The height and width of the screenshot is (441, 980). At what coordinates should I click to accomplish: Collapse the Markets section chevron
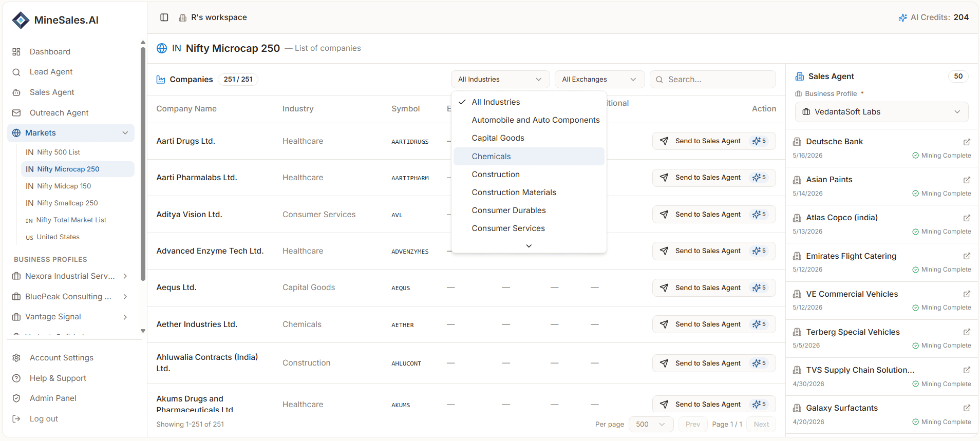pyautogui.click(x=125, y=133)
